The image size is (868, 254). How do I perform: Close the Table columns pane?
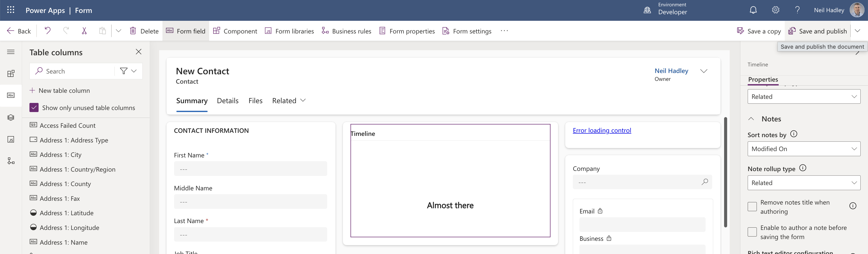[139, 52]
